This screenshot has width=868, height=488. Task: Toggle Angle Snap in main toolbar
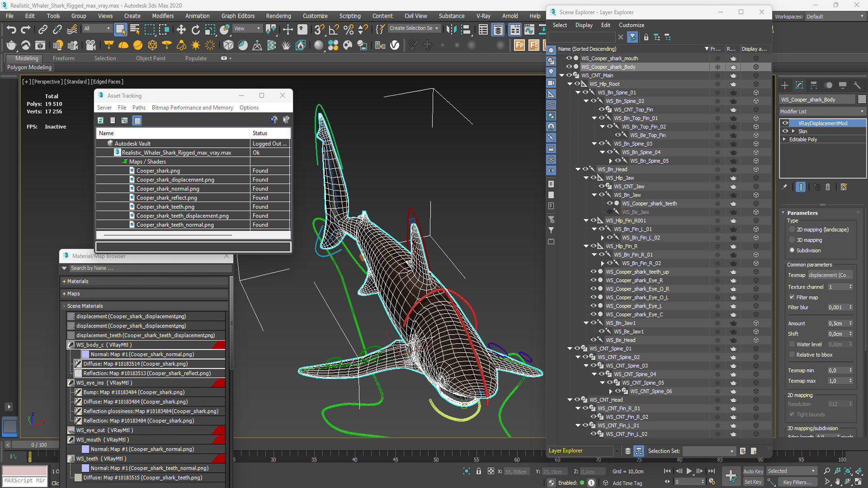pyautogui.click(x=334, y=30)
